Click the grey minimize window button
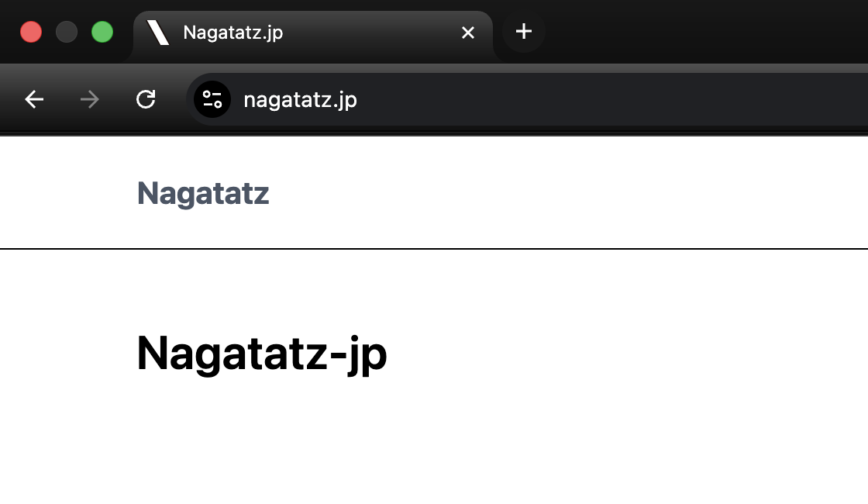 tap(67, 33)
